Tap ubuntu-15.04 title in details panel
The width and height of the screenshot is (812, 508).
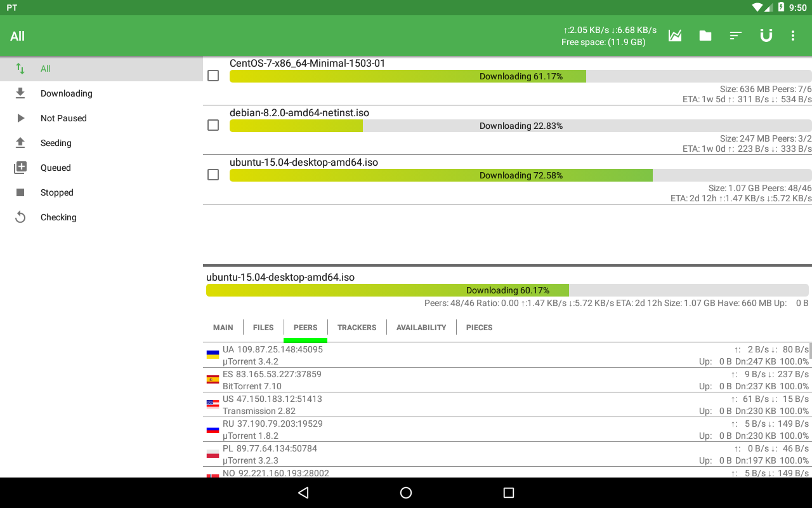click(x=280, y=277)
